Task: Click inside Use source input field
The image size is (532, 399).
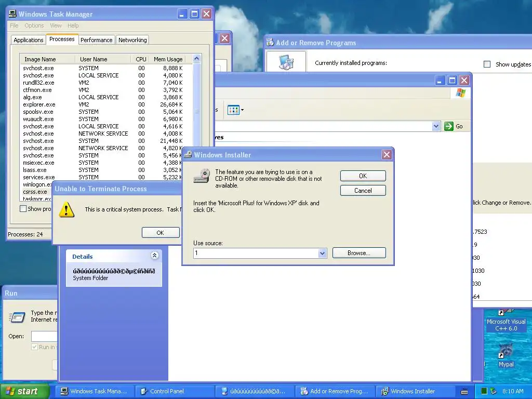Action: pyautogui.click(x=256, y=253)
